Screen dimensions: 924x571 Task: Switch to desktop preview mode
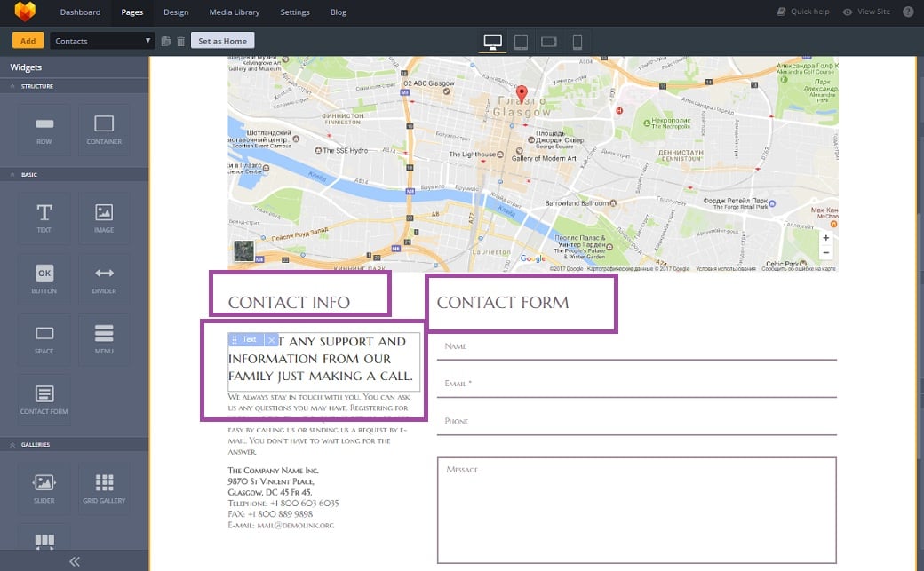click(x=492, y=42)
